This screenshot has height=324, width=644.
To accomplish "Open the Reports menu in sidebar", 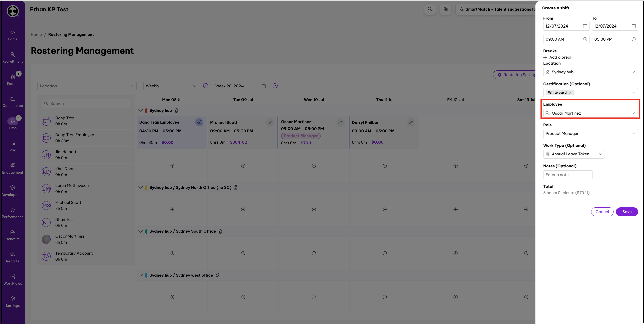I will click(x=13, y=254).
